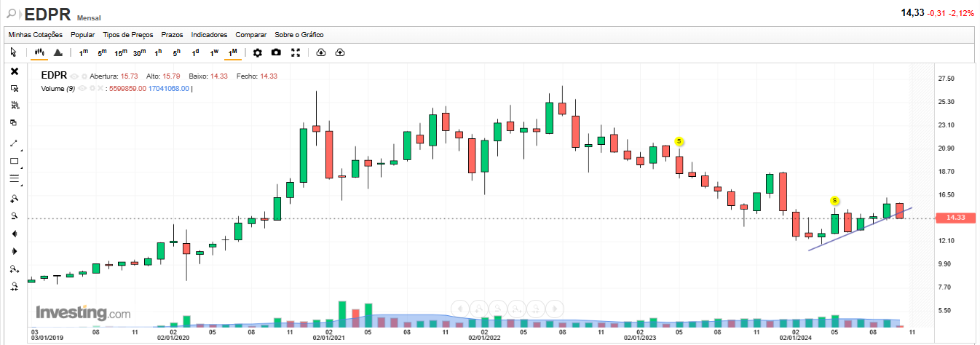The height and width of the screenshot is (345, 980).
Task: Select the trend line drawing tool
Action: (x=14, y=143)
